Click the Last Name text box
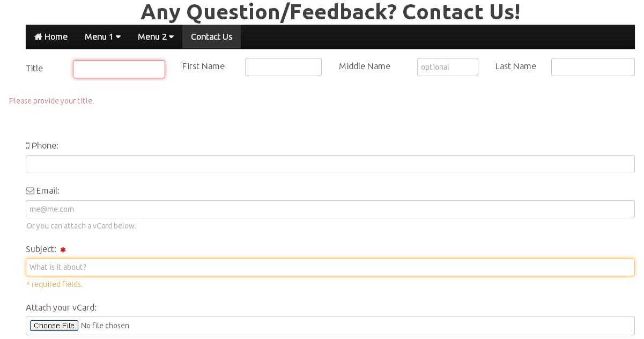 tap(593, 67)
